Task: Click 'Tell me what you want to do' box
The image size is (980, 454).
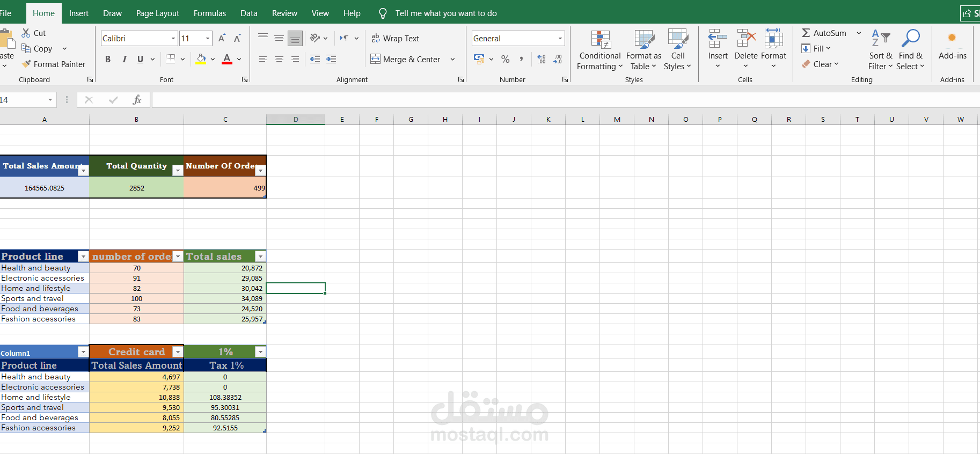Action: click(x=446, y=13)
